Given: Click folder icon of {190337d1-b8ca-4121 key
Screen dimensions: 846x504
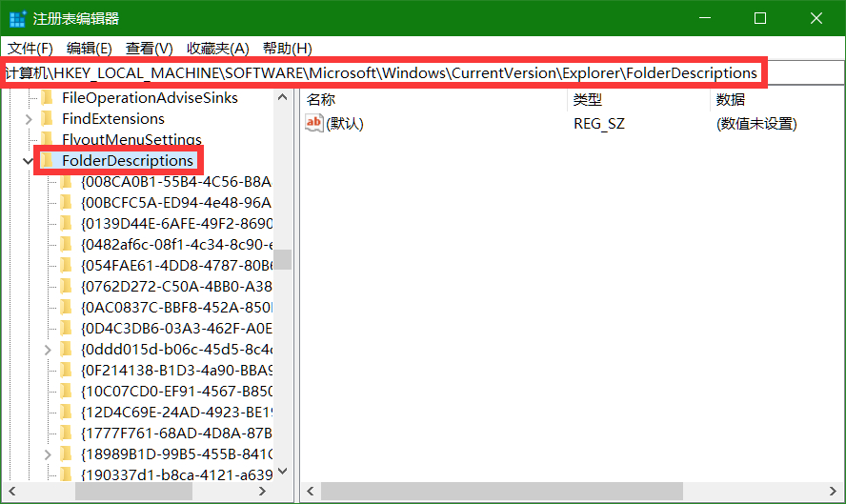Looking at the screenshot, I should click(67, 474).
